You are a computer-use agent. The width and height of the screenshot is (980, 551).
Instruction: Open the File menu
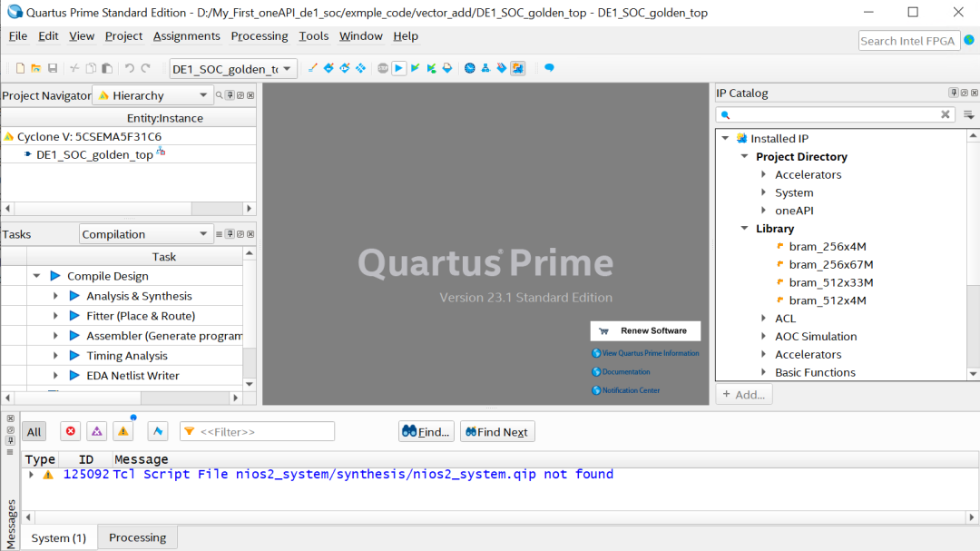tap(17, 36)
